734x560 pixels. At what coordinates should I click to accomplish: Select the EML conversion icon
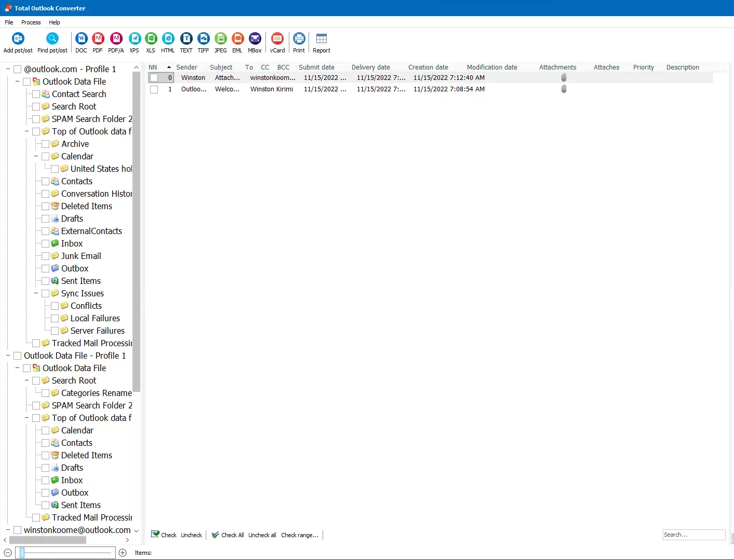point(237,38)
